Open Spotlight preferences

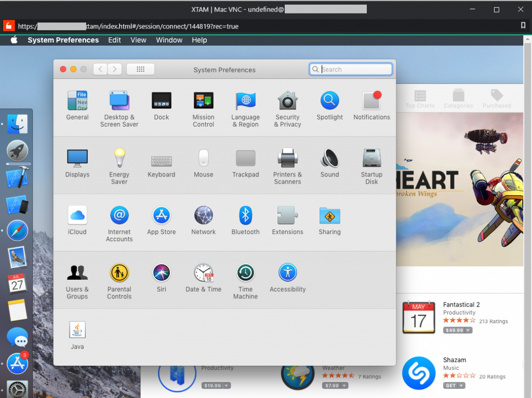329,102
